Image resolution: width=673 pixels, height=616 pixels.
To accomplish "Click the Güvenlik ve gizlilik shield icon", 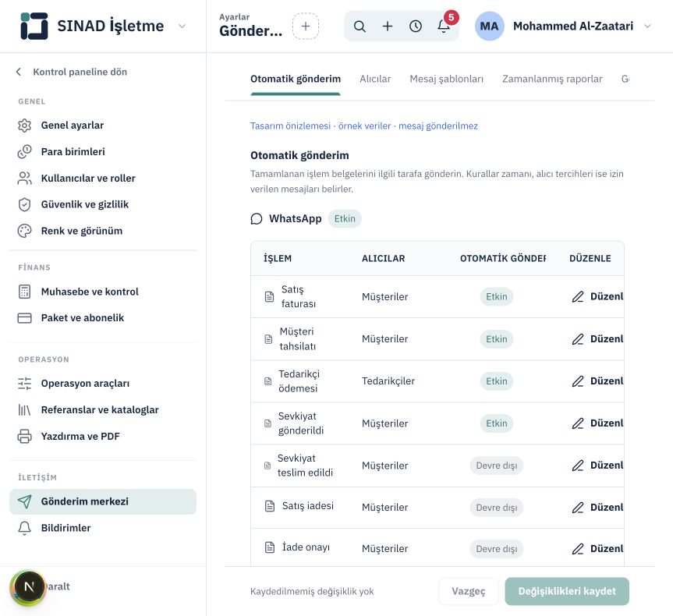I will [24, 204].
